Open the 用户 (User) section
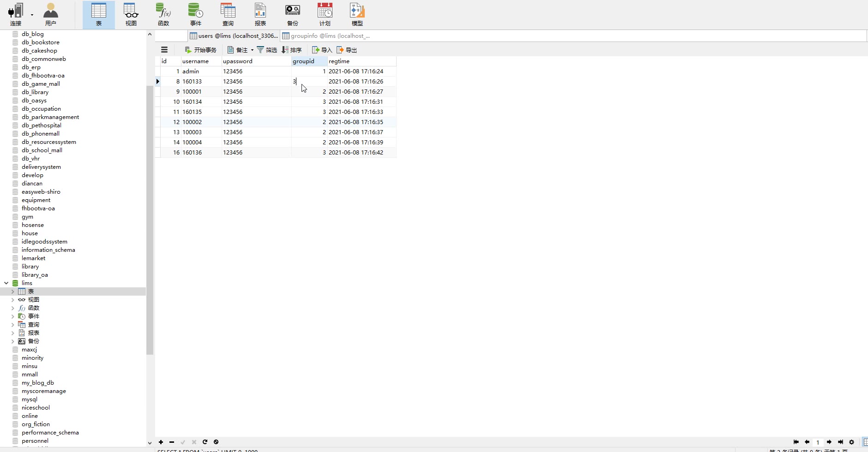This screenshot has width=868, height=452. (x=51, y=14)
